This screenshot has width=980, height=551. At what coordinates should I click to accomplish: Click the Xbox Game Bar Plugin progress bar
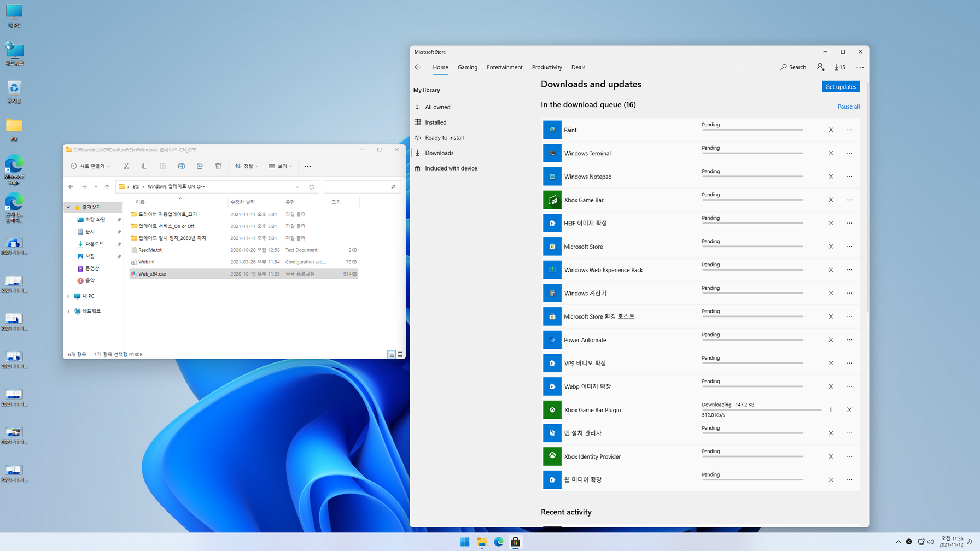point(762,409)
